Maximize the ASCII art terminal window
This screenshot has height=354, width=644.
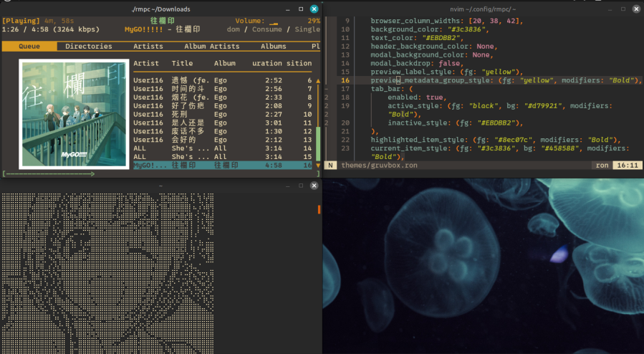click(301, 186)
